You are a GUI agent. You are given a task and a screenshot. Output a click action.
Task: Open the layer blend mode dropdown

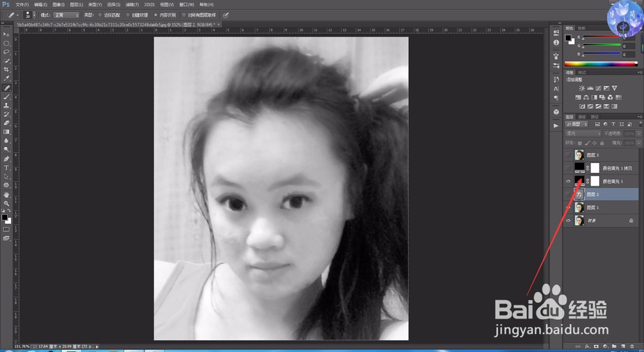click(583, 133)
